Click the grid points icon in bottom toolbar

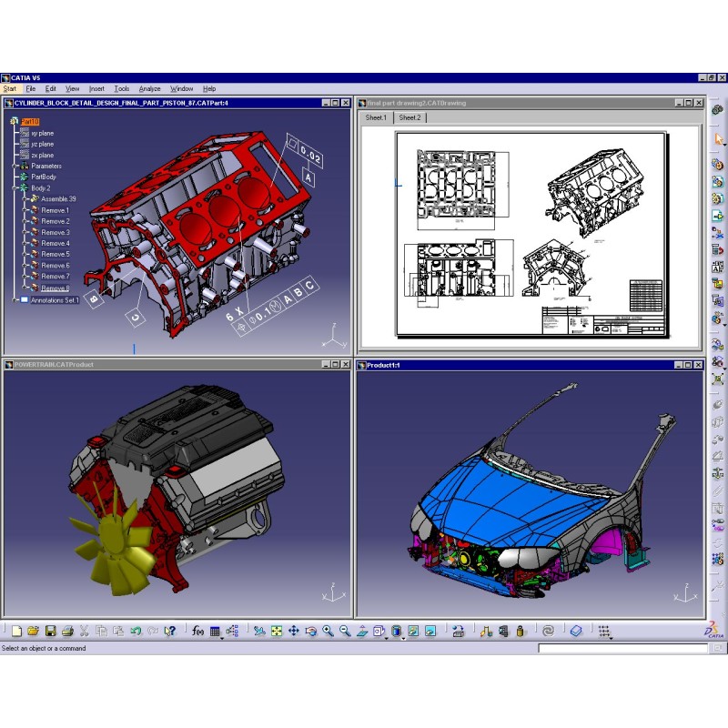[603, 631]
